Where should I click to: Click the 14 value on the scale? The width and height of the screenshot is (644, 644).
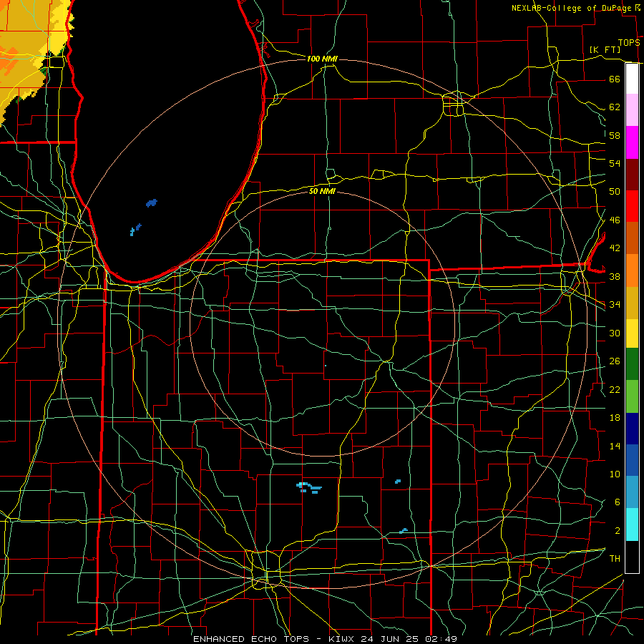[x=615, y=446]
